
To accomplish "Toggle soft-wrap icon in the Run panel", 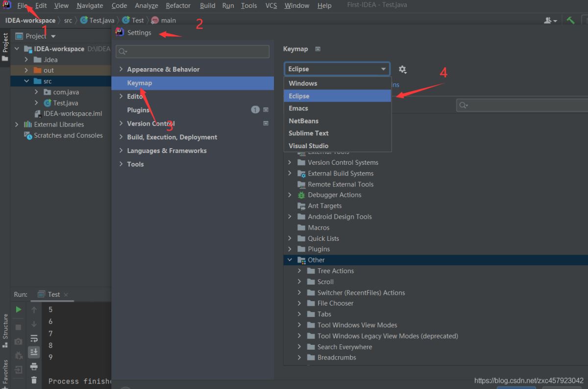I will pos(34,338).
